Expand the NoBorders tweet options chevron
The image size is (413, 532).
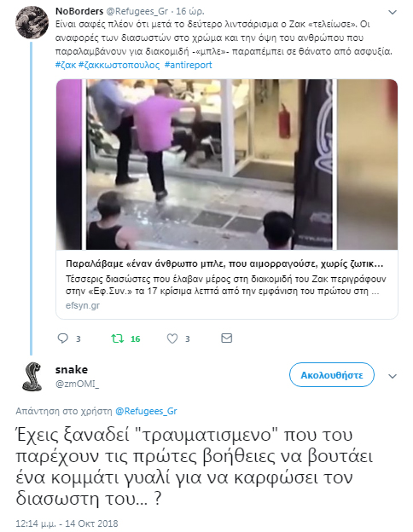(x=393, y=12)
